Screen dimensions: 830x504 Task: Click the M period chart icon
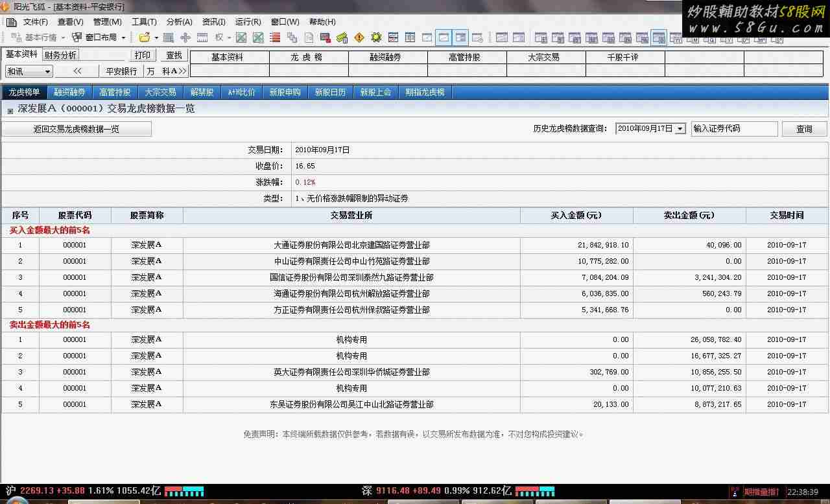point(694,40)
